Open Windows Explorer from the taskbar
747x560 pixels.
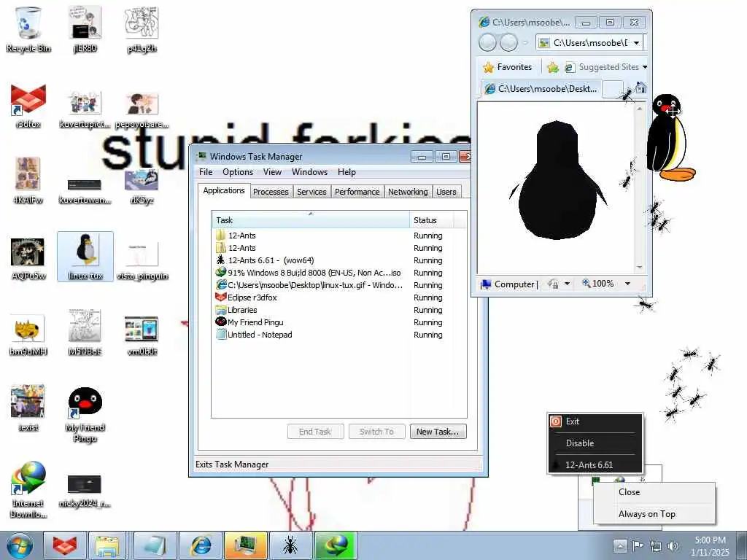pyautogui.click(x=108, y=545)
